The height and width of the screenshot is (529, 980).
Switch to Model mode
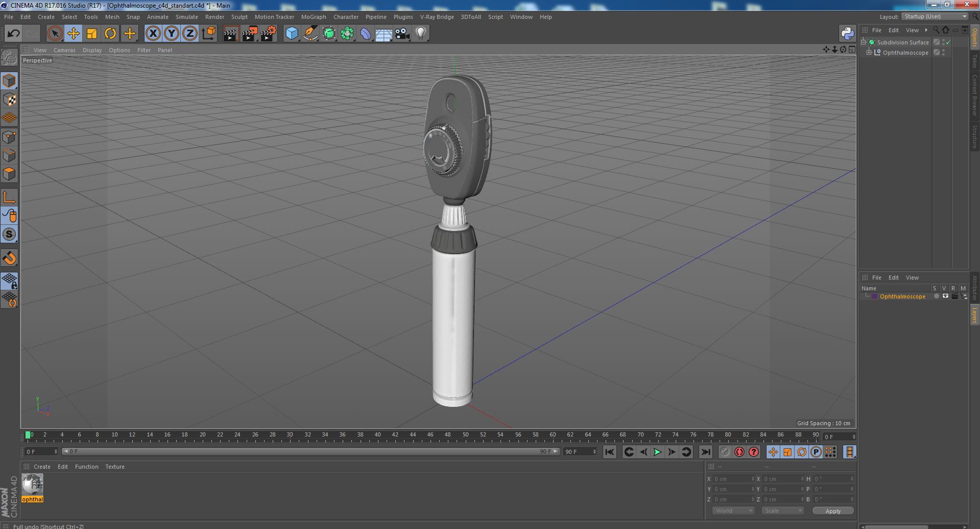click(9, 81)
